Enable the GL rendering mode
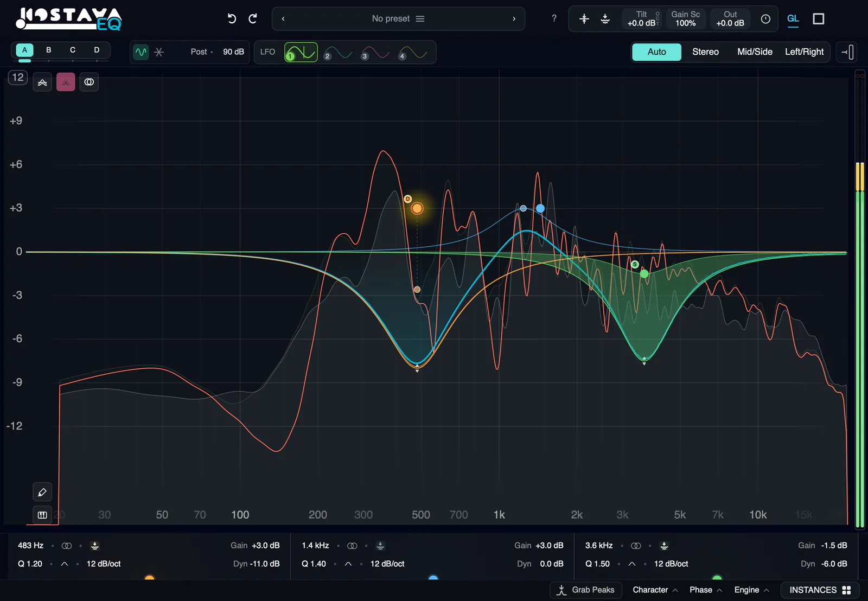Viewport: 868px width, 601px height. coord(793,19)
